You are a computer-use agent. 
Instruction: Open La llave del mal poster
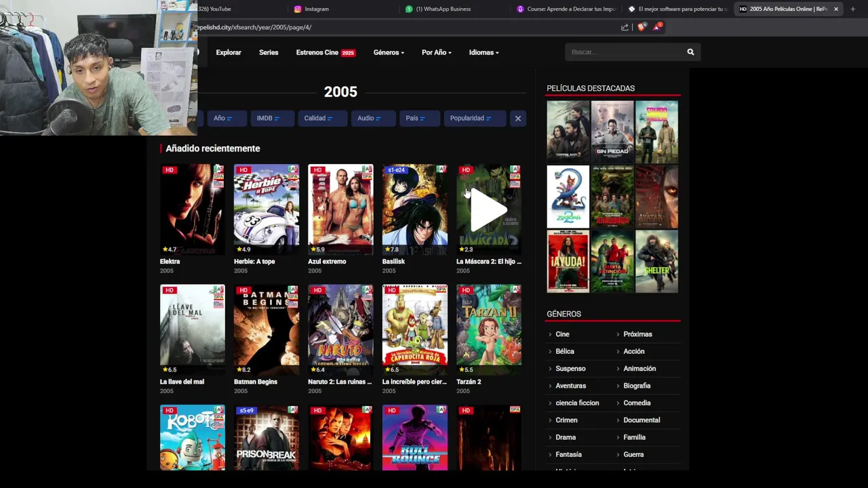pos(193,329)
